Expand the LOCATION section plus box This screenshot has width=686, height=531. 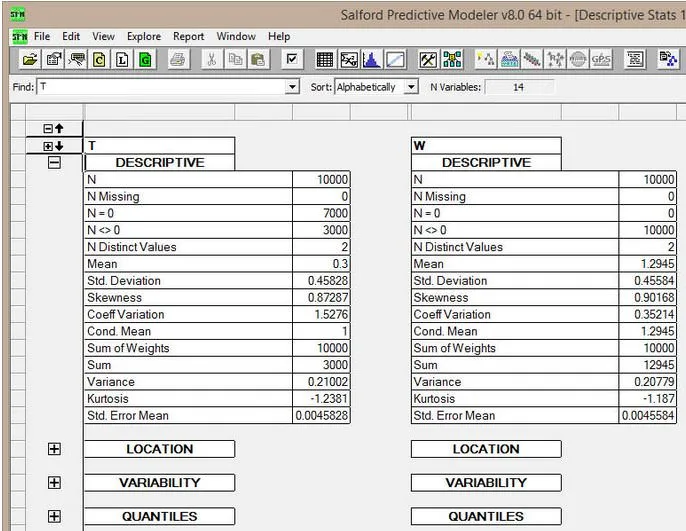point(54,449)
